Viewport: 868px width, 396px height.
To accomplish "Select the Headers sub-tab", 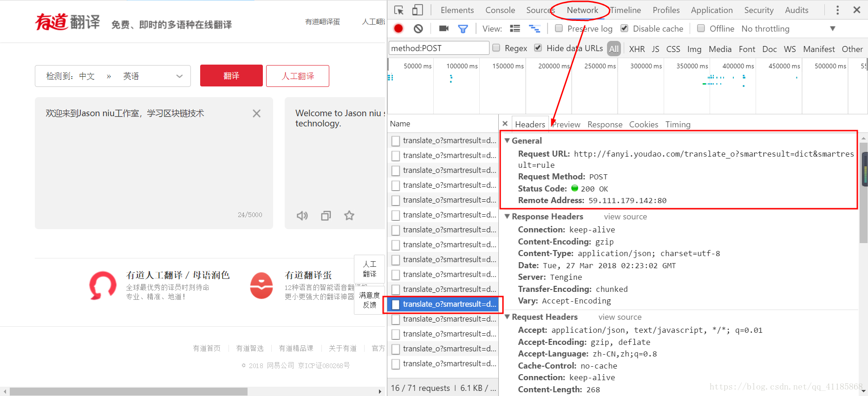I will (530, 124).
